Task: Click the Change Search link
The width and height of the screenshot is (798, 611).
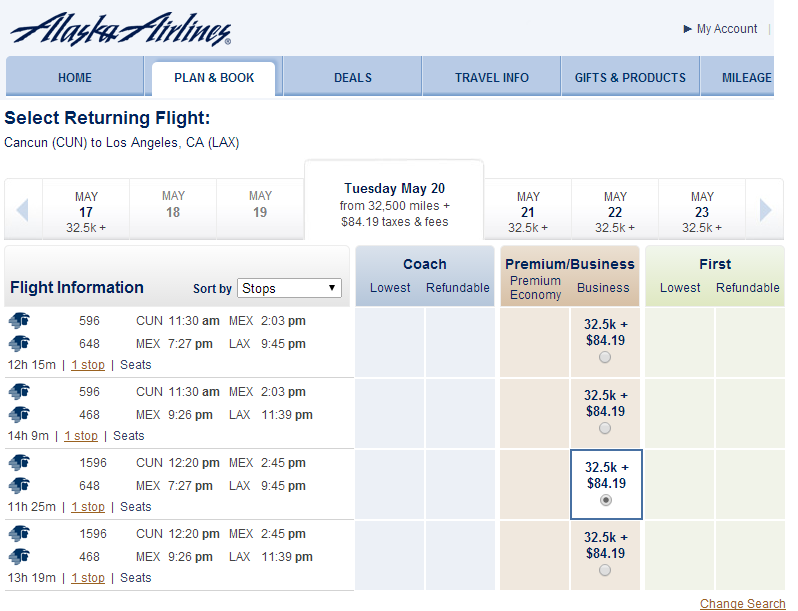Action: point(743,603)
